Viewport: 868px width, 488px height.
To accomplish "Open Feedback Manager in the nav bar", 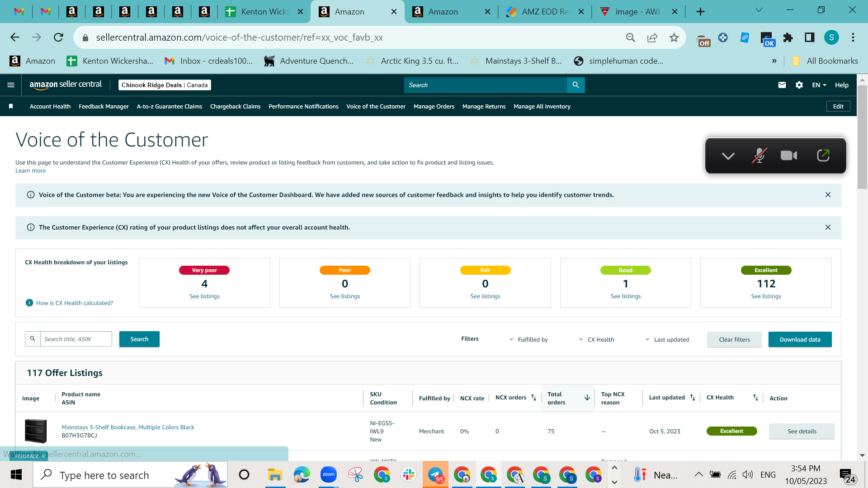I will tap(104, 106).
